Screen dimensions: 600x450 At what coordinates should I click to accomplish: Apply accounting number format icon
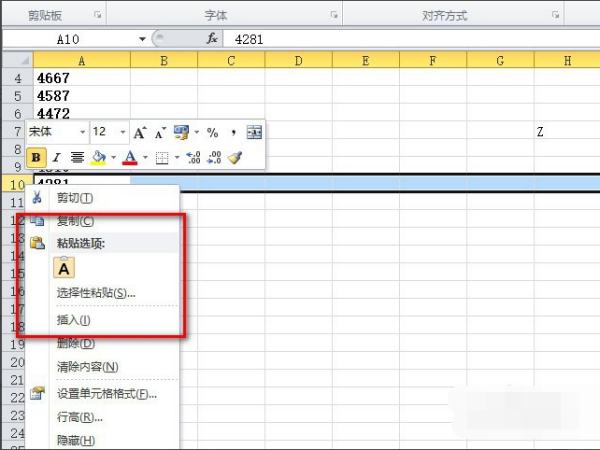click(181, 132)
